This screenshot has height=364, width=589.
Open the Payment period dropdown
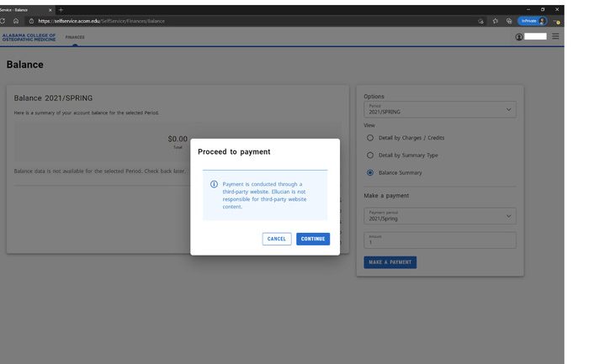tap(439, 216)
